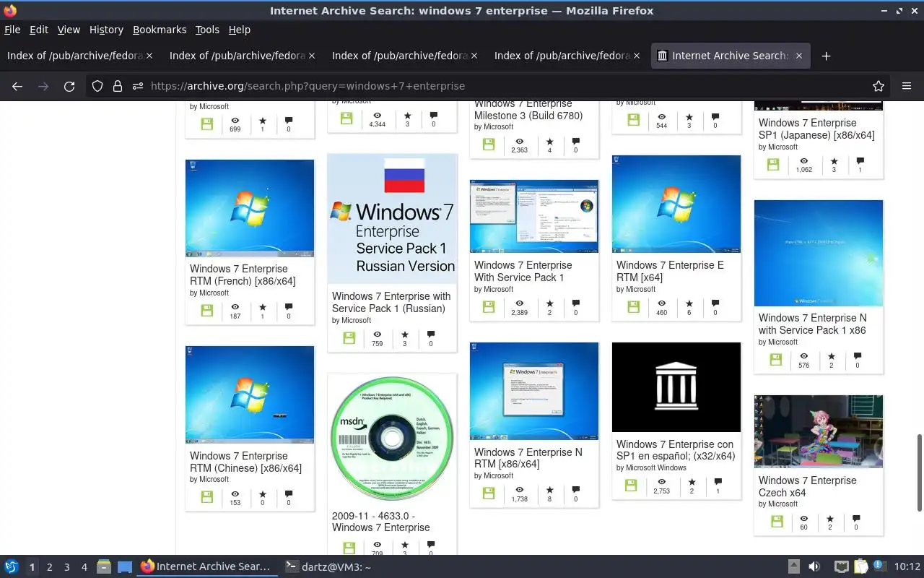
Task: Click the comment icon on Enterprise N RTM card
Action: (575, 490)
